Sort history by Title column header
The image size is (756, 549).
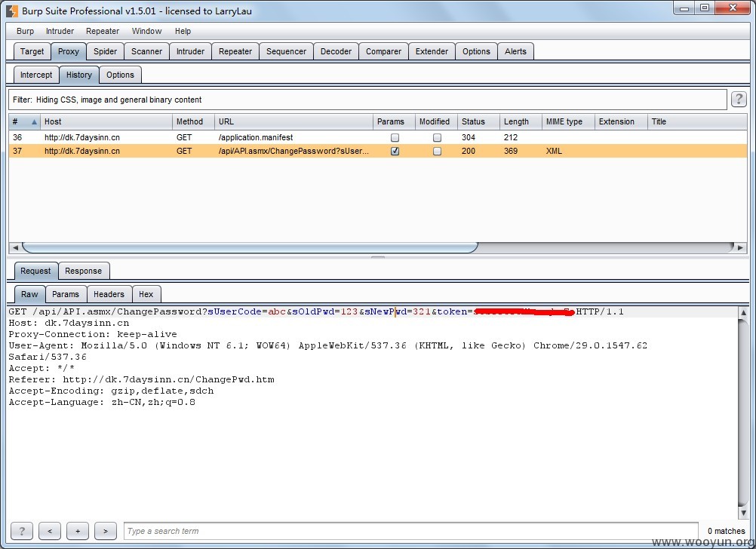(x=697, y=122)
